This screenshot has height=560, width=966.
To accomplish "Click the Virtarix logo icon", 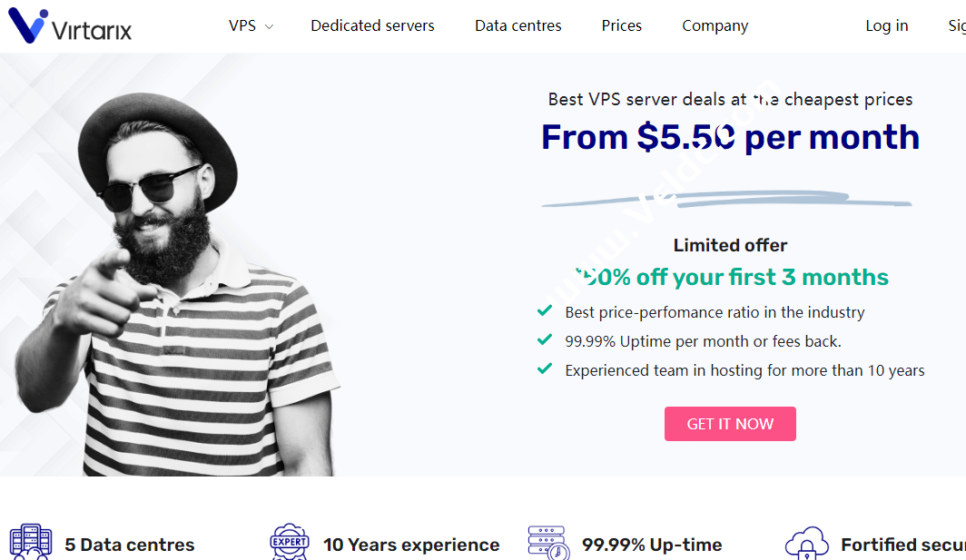I will pos(27,25).
